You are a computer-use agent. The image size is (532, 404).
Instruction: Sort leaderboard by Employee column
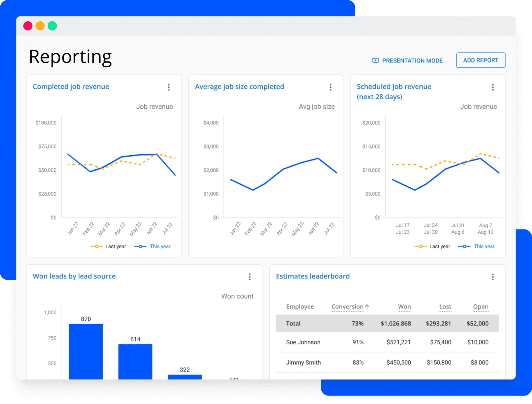(300, 307)
